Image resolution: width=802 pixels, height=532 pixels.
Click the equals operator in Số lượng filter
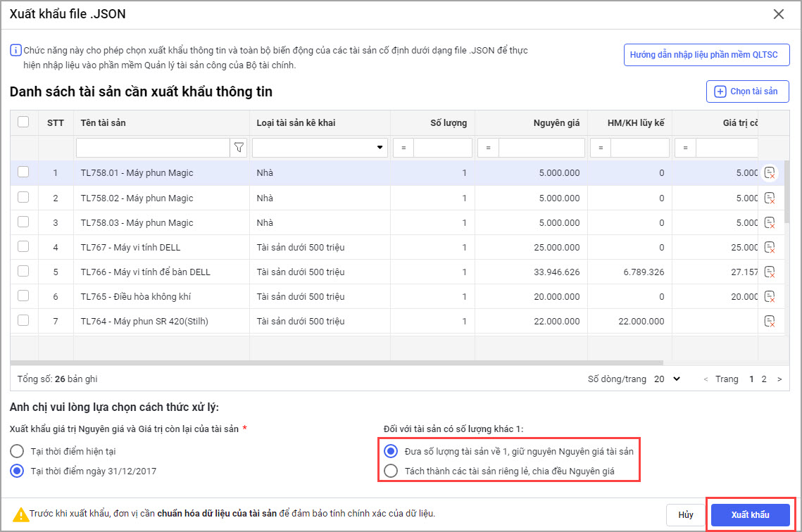click(x=403, y=148)
